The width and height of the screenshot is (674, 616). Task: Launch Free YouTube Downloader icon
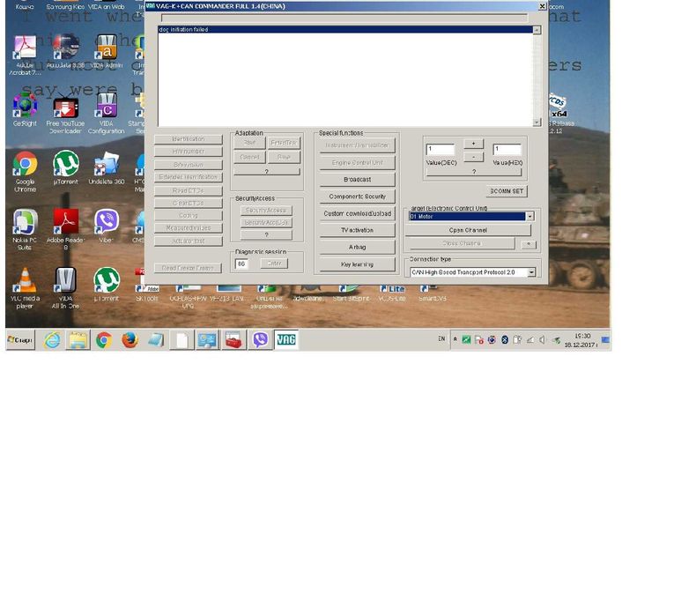click(x=65, y=114)
